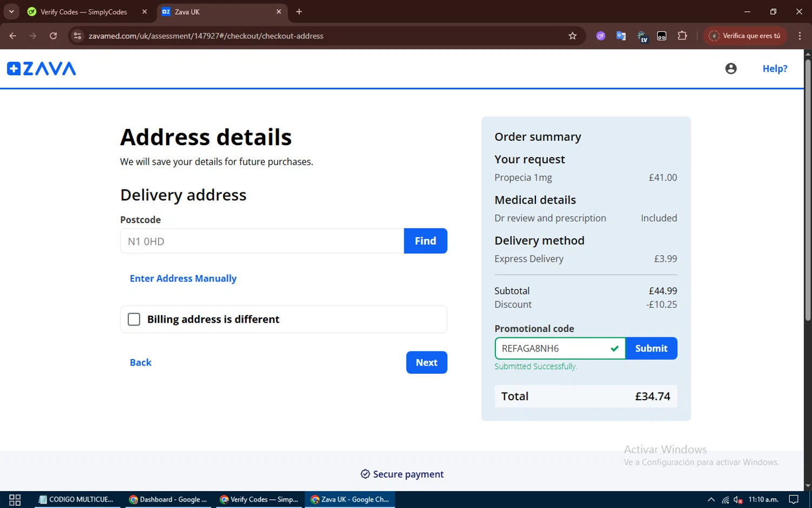Open Chrome three-dot menu
Viewport: 812px width, 508px height.
(x=800, y=36)
